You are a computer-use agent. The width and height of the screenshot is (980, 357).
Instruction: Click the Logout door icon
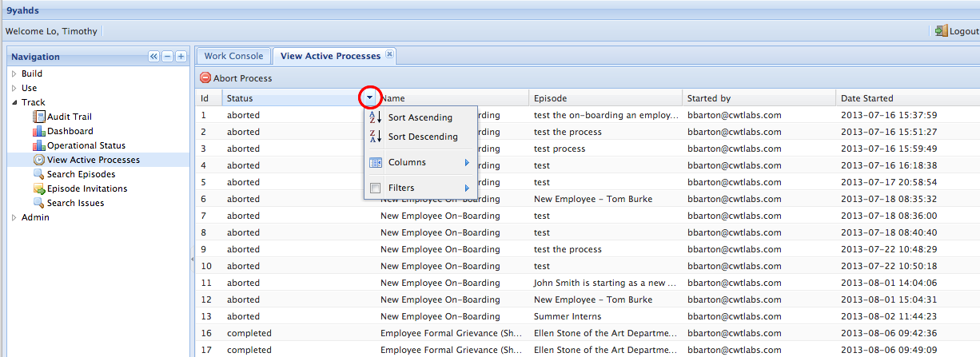[941, 31]
